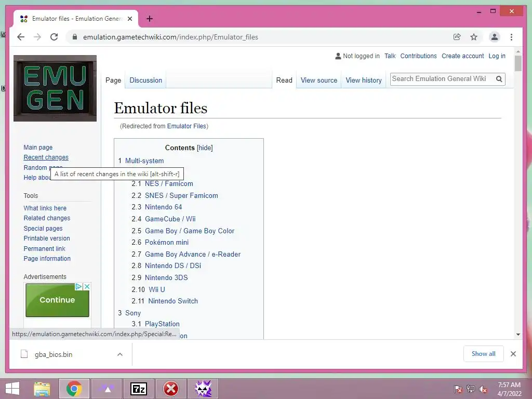Reload the Emulator files page

pos(54,37)
